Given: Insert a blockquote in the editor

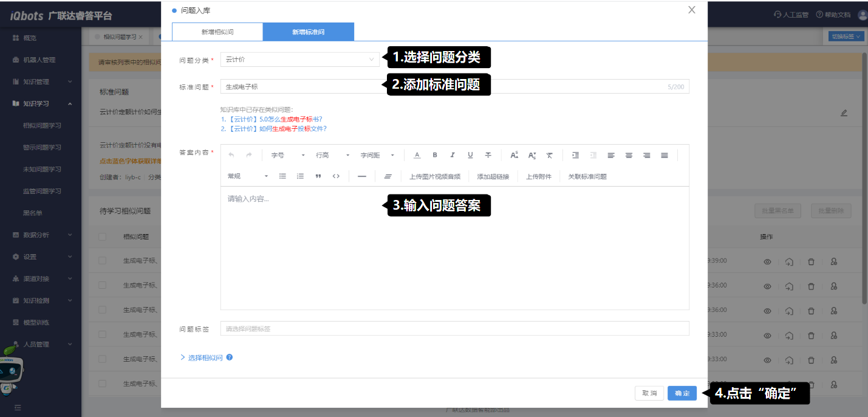Looking at the screenshot, I should tap(318, 176).
